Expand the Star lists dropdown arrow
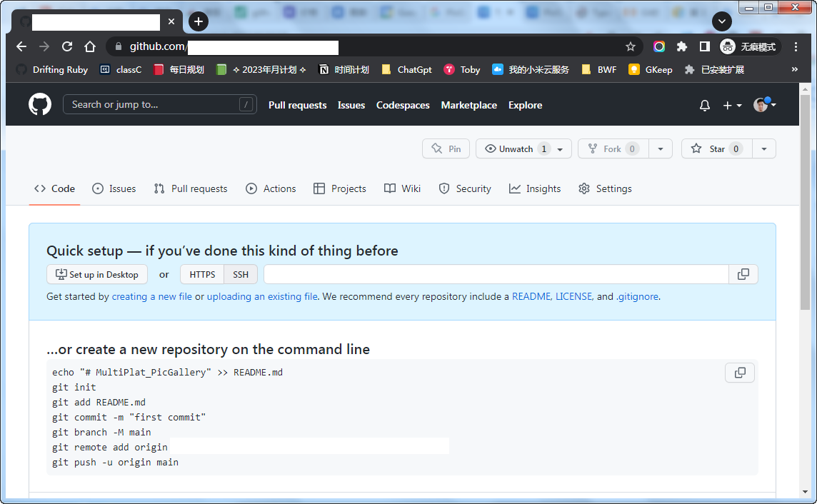This screenshot has height=504, width=817. (x=764, y=149)
